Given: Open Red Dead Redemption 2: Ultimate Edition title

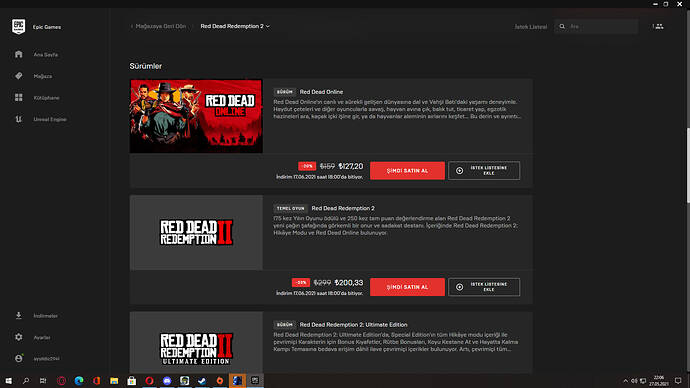Looking at the screenshot, I should pos(353,325).
